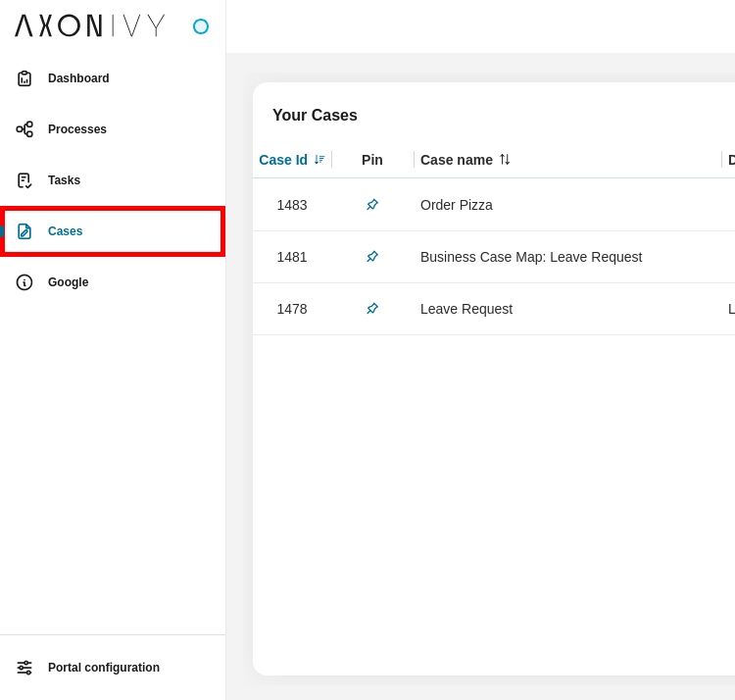
Task: Open the Order Pizza case
Action: click(x=456, y=205)
